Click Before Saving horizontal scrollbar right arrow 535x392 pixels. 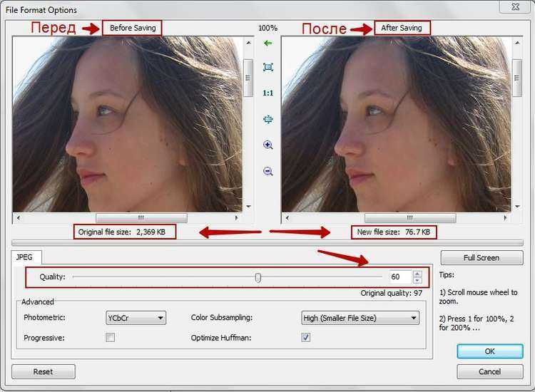pyautogui.click(x=236, y=217)
